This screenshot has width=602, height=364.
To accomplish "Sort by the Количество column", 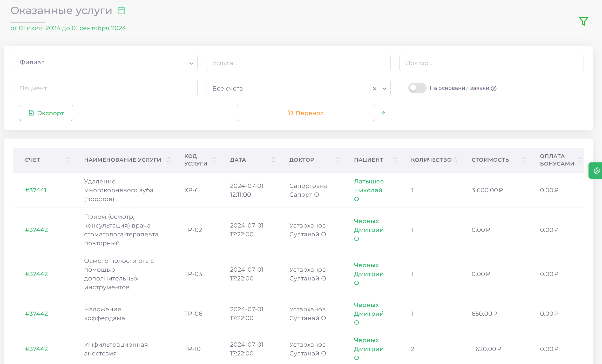I will pos(456,160).
